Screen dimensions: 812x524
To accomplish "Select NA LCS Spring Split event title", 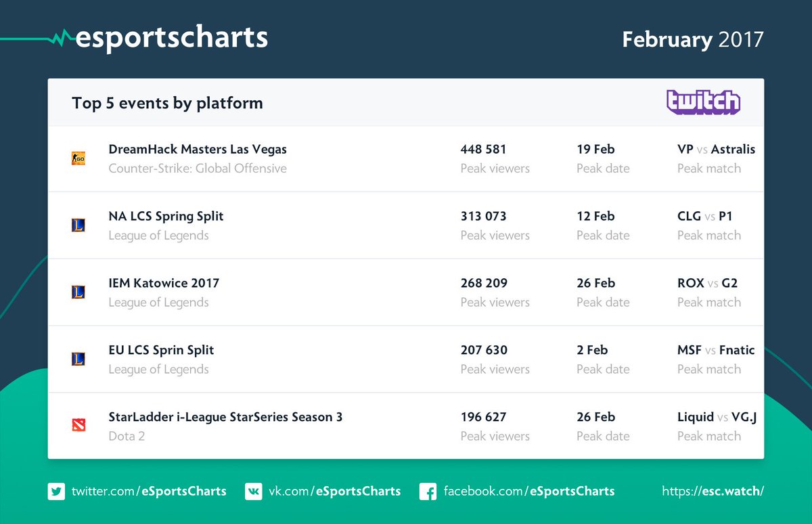I will tap(166, 216).
